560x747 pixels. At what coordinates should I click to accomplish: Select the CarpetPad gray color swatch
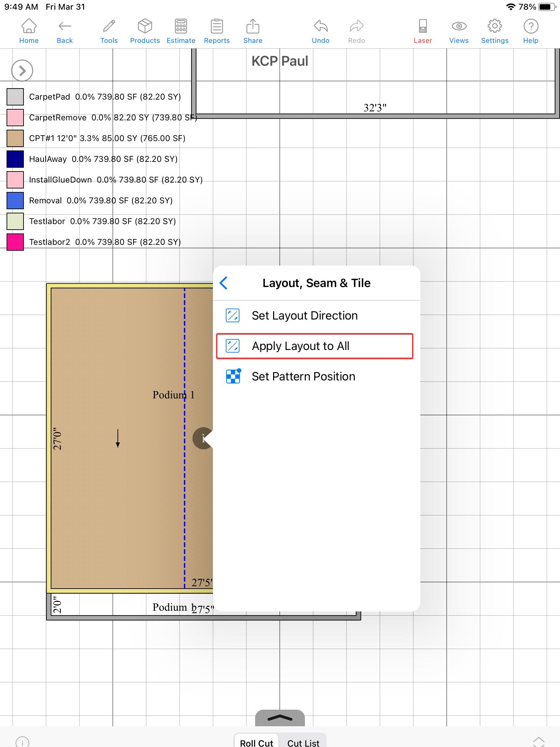[15, 97]
